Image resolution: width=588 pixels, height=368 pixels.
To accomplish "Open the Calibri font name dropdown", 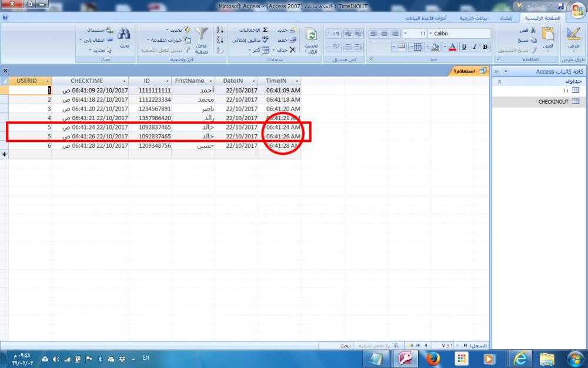I will [429, 34].
